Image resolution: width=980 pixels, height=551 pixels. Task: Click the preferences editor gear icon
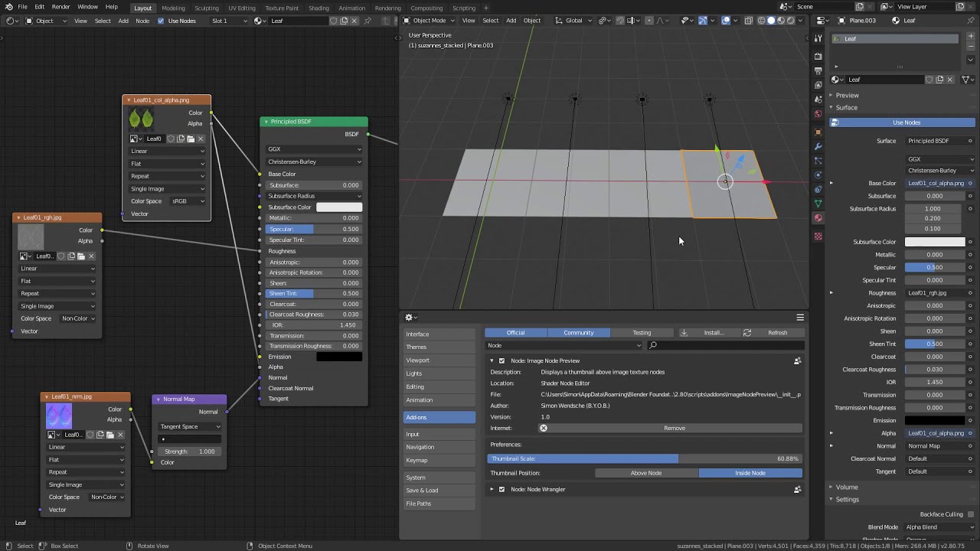point(409,318)
